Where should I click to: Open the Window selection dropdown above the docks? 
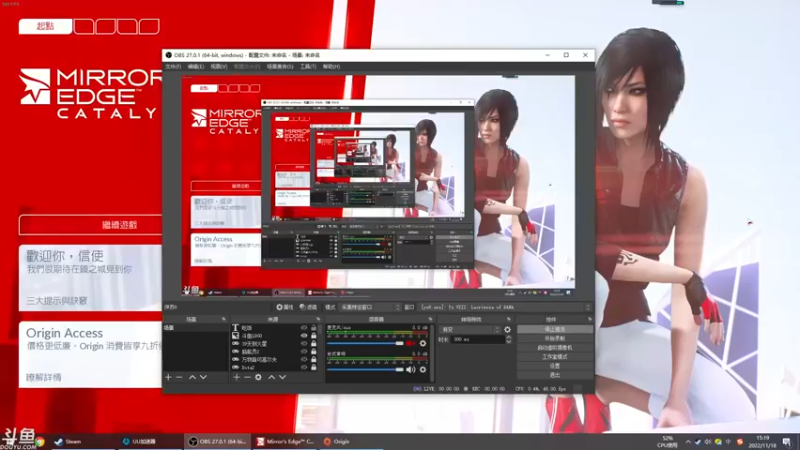pos(505,307)
